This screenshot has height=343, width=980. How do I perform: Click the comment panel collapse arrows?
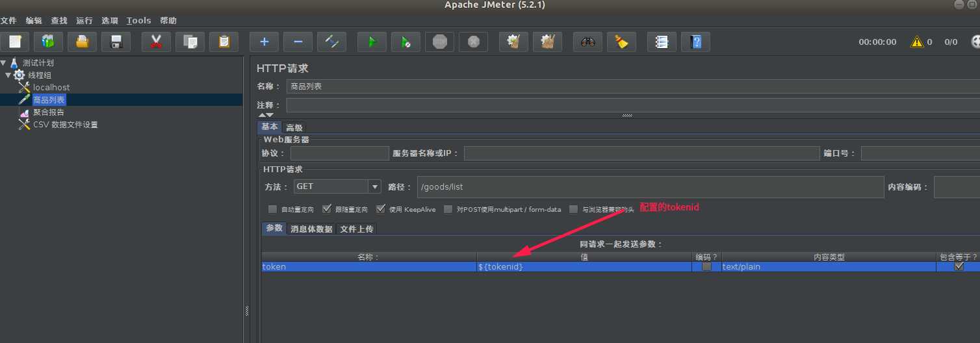click(266, 115)
